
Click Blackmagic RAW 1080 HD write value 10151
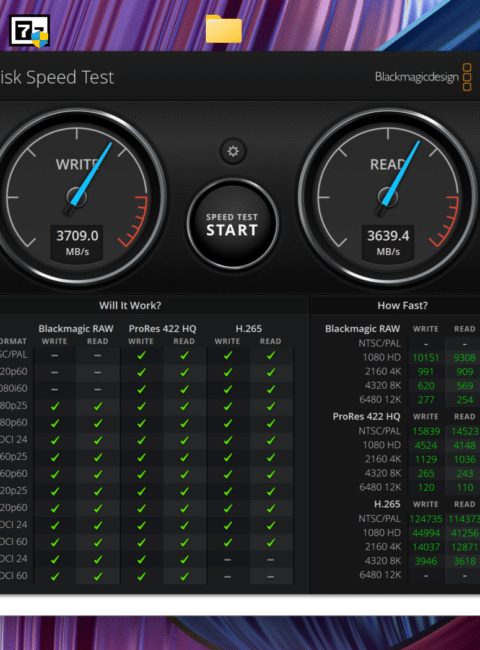pyautogui.click(x=426, y=358)
